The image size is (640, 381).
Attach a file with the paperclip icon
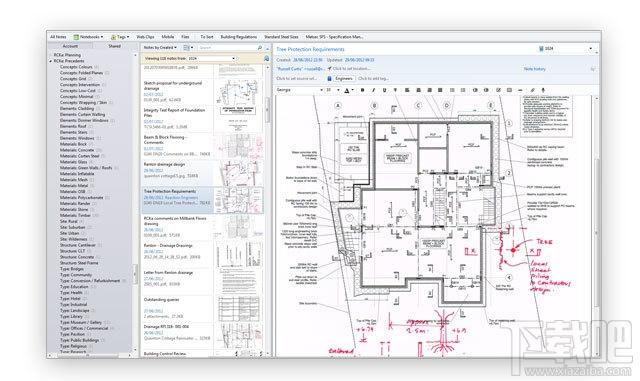point(532,90)
